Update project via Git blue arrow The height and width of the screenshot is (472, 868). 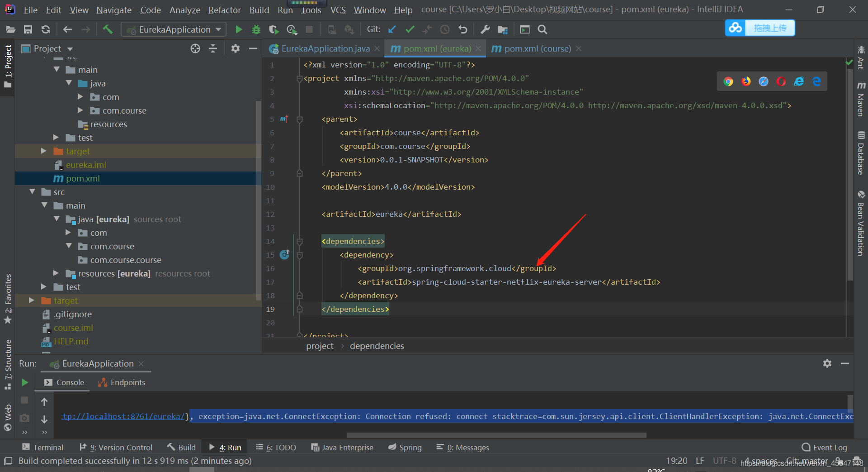[392, 29]
